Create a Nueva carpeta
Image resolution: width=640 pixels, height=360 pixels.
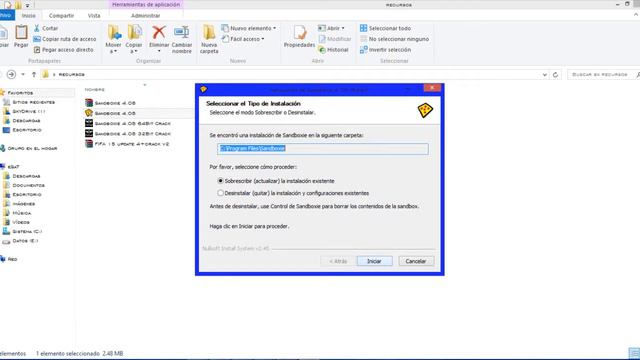pos(209,39)
